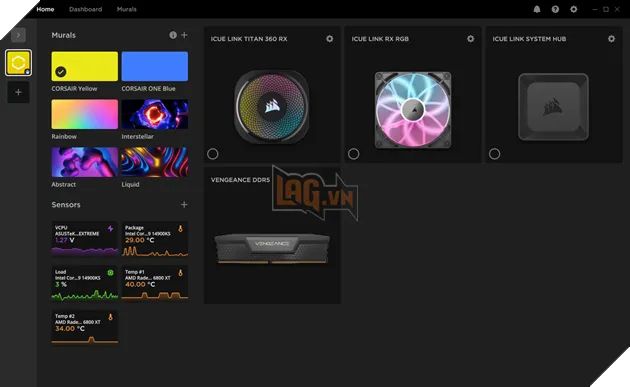This screenshot has width=630, height=387.
Task: Open the Load percentage sensor widget
Action: click(x=85, y=283)
